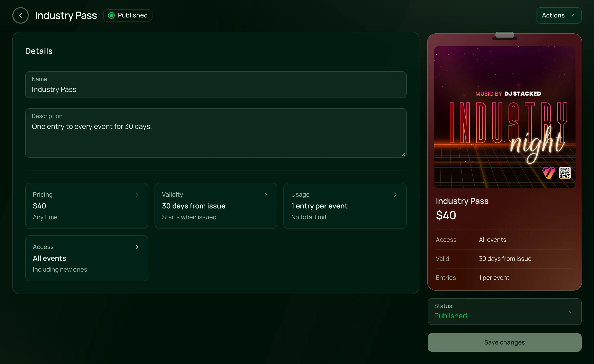Open the Validity card chevron
Image resolution: width=594 pixels, height=364 pixels.
click(266, 195)
